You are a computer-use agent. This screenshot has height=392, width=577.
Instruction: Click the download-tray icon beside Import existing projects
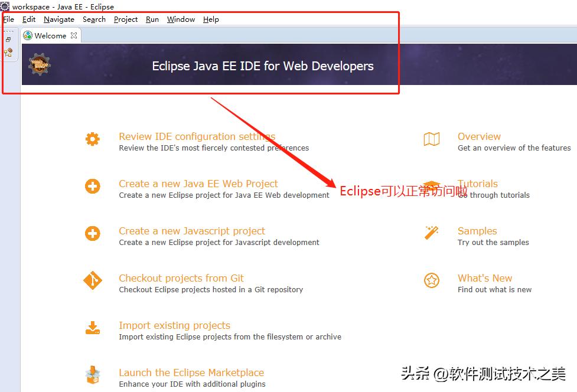point(92,328)
